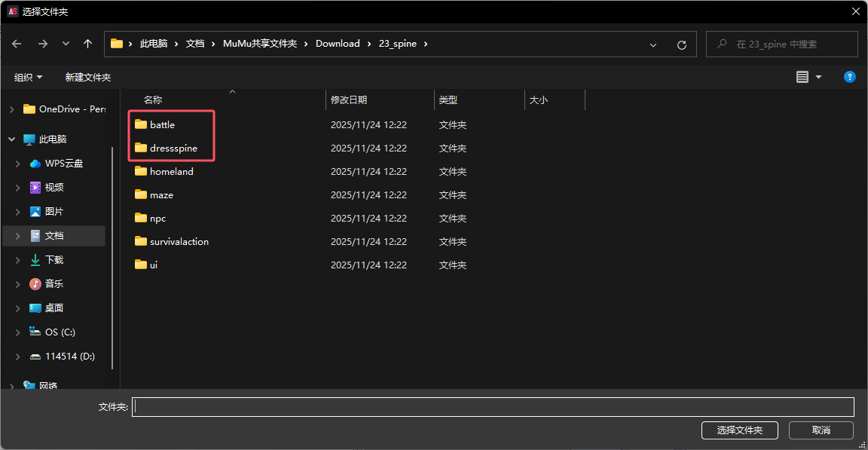The width and height of the screenshot is (868, 450).
Task: Select the dressspine folder
Action: coord(173,148)
